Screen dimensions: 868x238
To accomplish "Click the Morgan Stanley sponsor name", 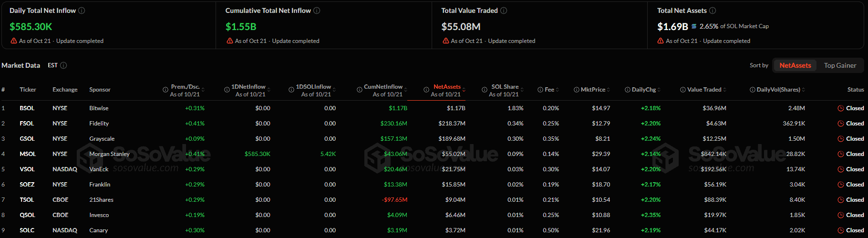I will (x=109, y=154).
